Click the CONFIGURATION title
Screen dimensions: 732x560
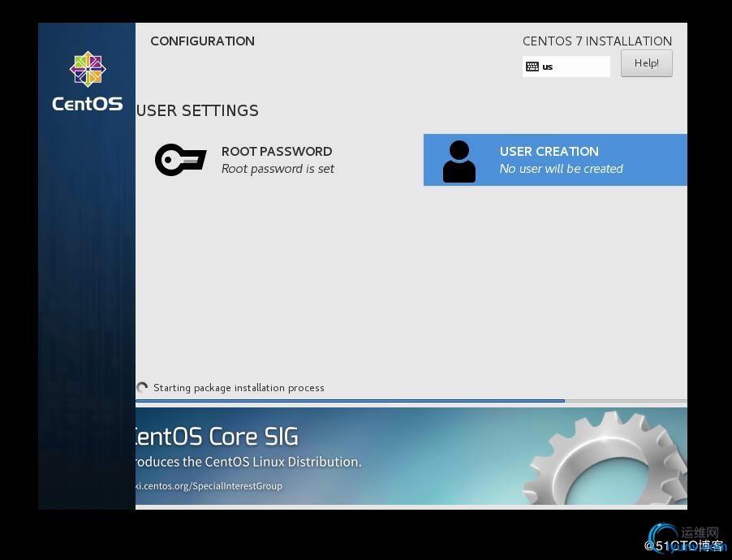point(203,41)
